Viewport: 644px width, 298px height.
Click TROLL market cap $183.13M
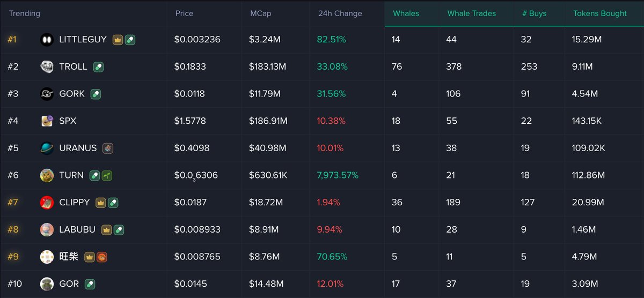coord(268,67)
